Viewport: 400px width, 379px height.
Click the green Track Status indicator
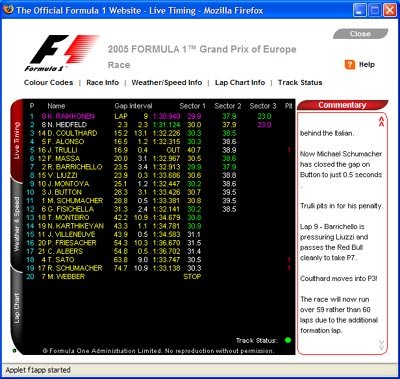pyautogui.click(x=288, y=340)
